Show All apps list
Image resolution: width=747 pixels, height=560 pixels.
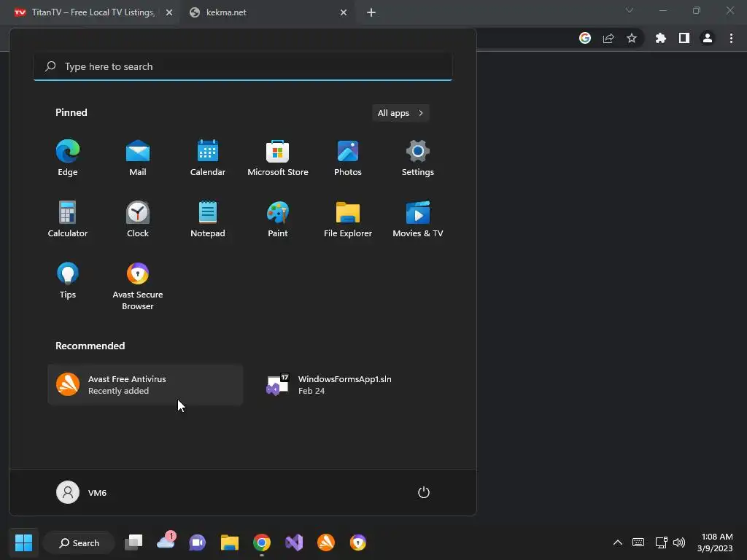400,113
